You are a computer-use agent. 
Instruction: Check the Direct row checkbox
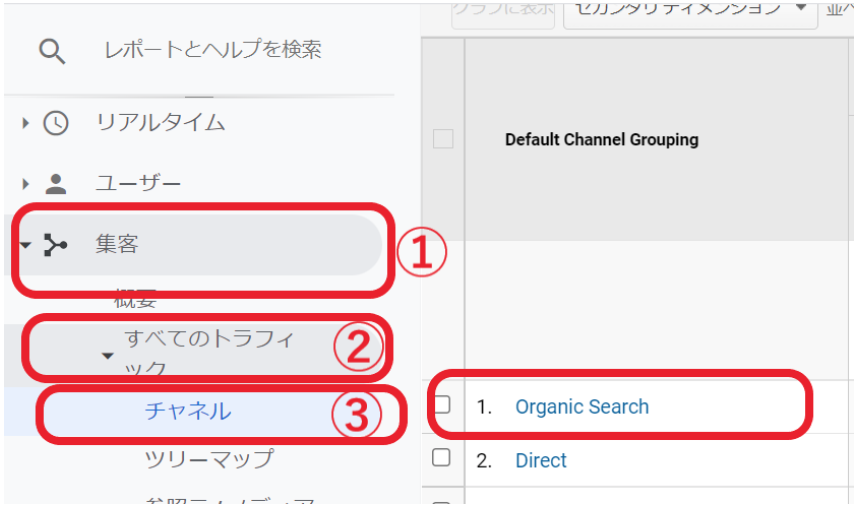pos(443,459)
